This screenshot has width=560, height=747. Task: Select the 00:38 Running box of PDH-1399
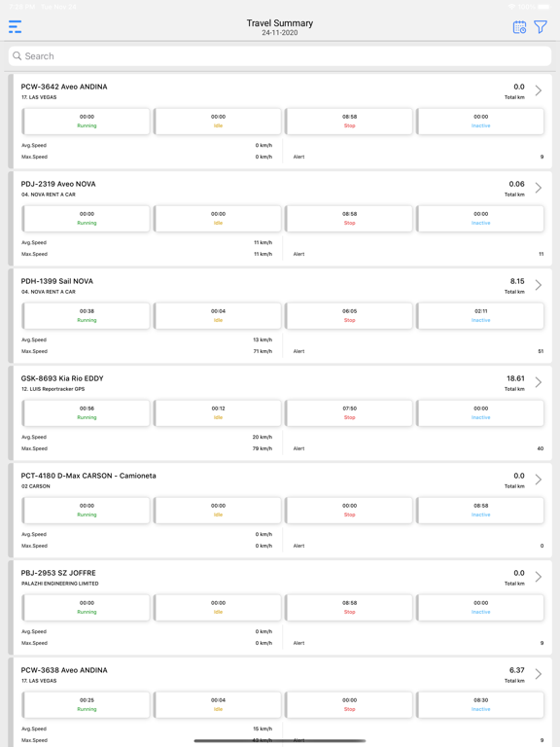[87, 316]
